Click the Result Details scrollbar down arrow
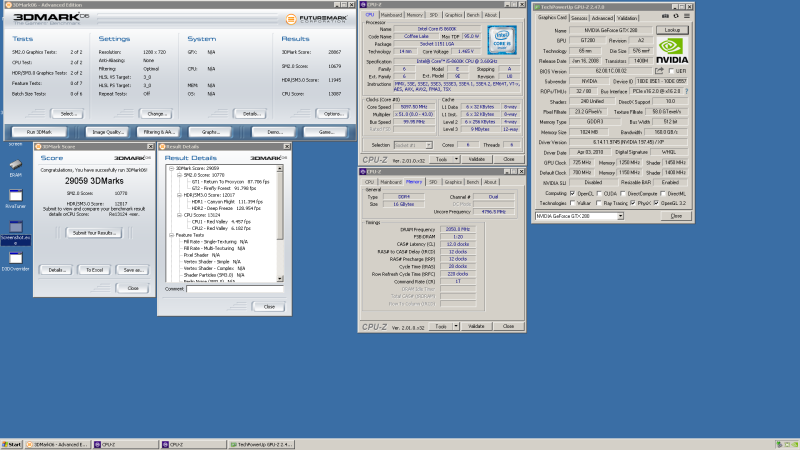 pyautogui.click(x=280, y=279)
